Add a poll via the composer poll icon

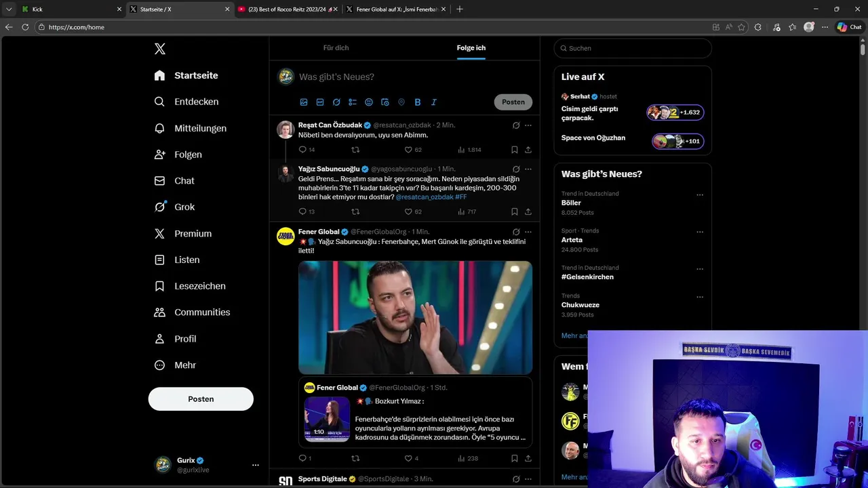[x=353, y=102]
